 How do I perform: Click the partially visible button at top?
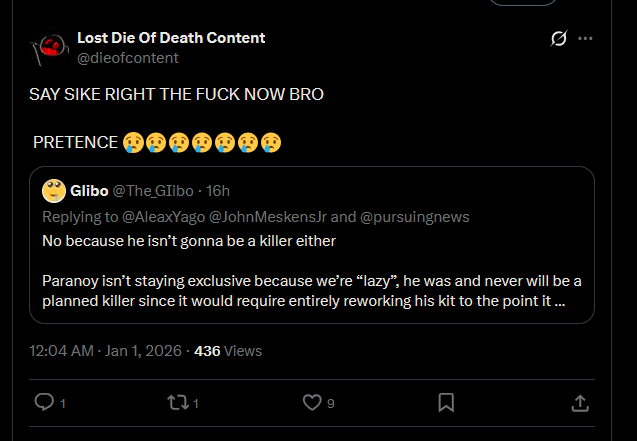[x=525, y=3]
